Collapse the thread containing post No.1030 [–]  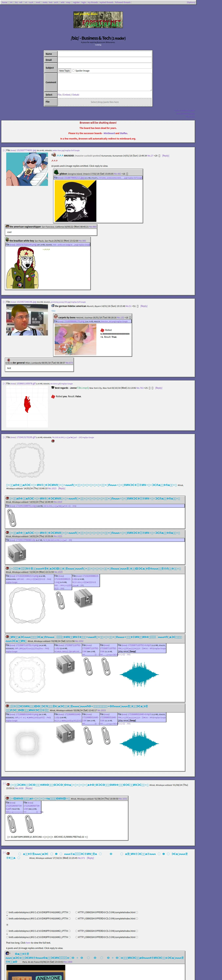[4, 784]
